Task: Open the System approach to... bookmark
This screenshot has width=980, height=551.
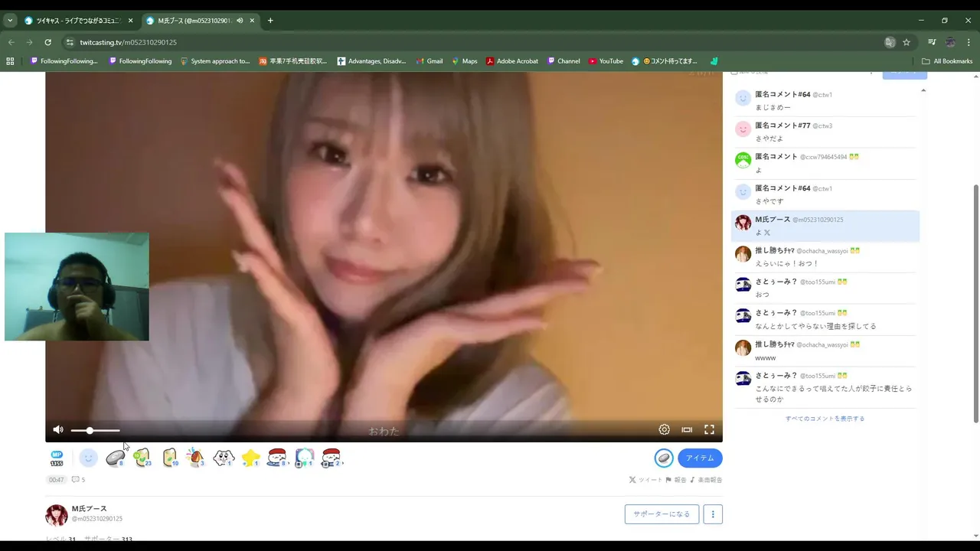Action: [215, 61]
